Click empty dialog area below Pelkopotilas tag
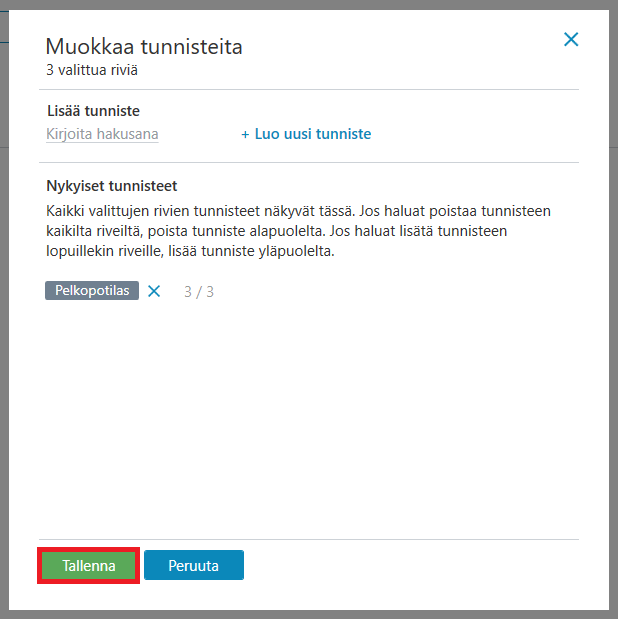The height and width of the screenshot is (619, 618). (x=309, y=415)
